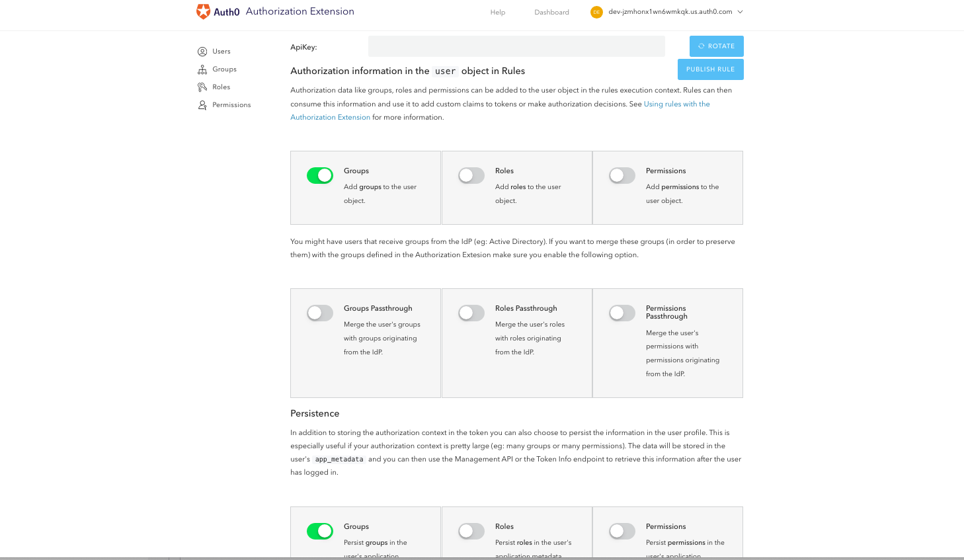Click the Authorization Extension title logo area

click(300, 11)
